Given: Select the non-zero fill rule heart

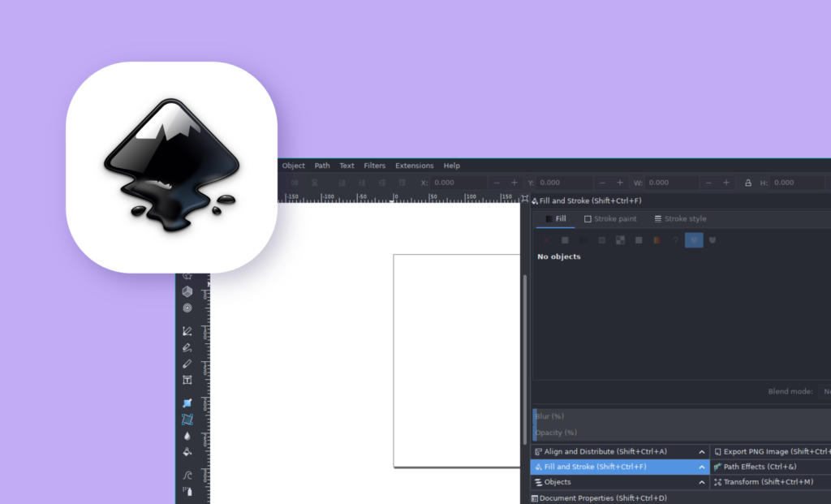Looking at the screenshot, I should (713, 240).
